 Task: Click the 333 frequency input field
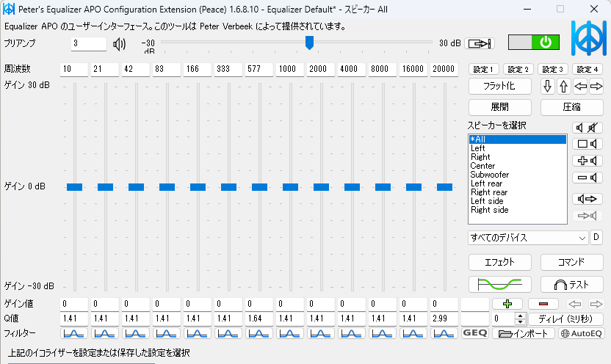pyautogui.click(x=228, y=69)
